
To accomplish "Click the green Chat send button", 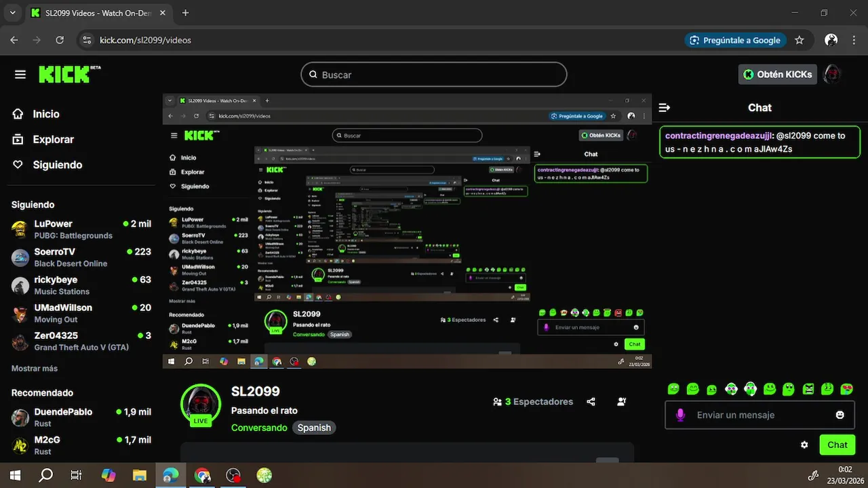I will point(837,445).
